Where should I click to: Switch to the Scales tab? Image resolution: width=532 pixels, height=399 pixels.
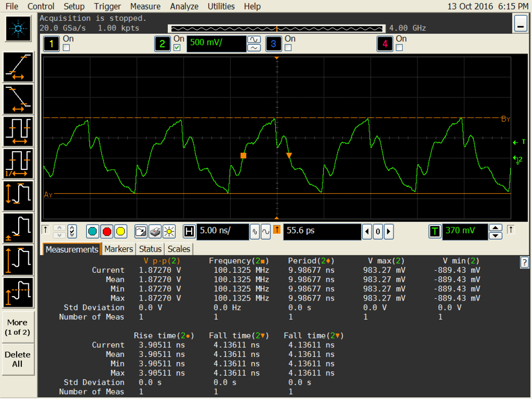[179, 249]
